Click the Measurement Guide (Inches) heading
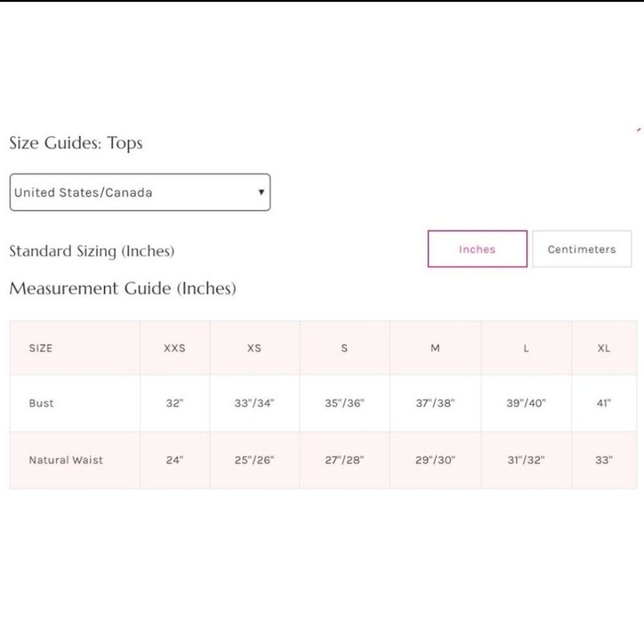 [x=123, y=289]
